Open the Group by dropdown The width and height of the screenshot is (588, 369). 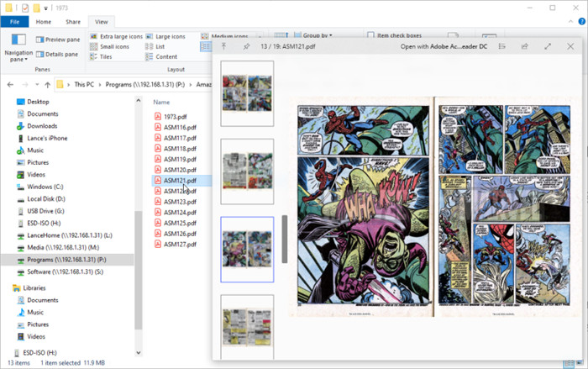pos(313,35)
